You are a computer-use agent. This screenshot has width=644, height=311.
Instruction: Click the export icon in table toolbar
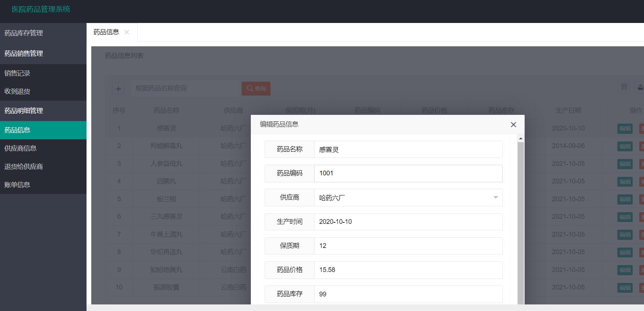click(x=640, y=87)
